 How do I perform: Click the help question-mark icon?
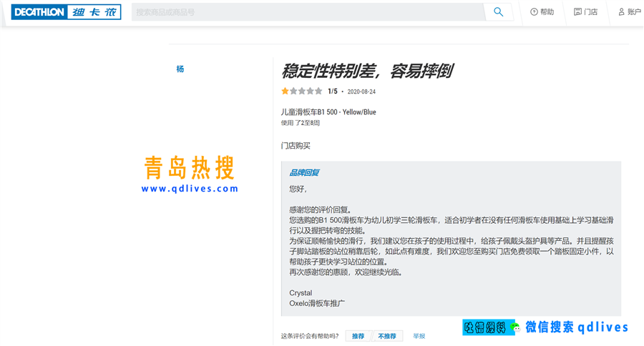point(534,12)
